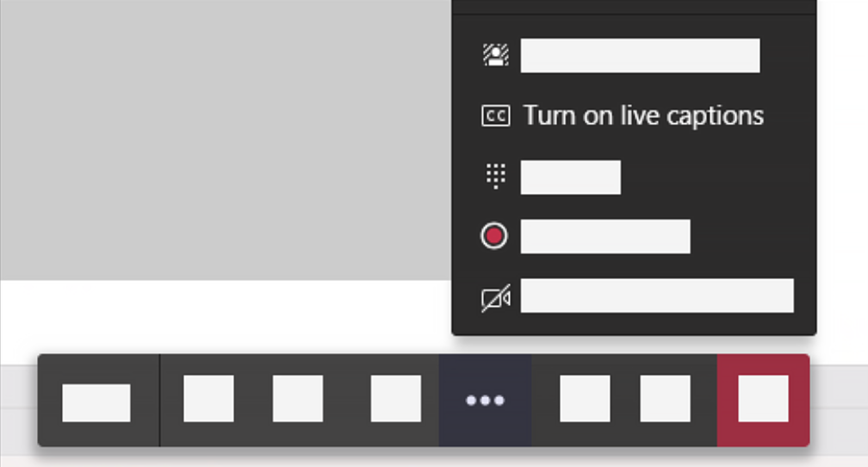Click the blanked label beside background effects icon

click(x=640, y=55)
